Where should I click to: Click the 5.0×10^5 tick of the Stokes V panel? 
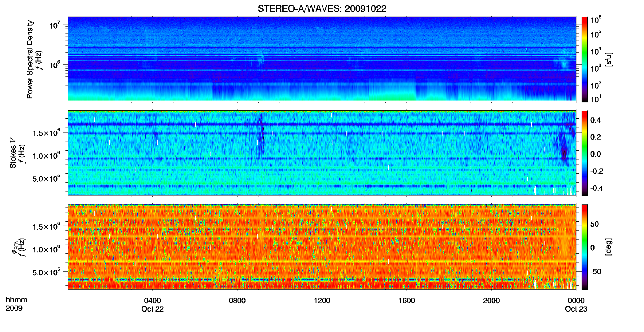click(x=47, y=178)
